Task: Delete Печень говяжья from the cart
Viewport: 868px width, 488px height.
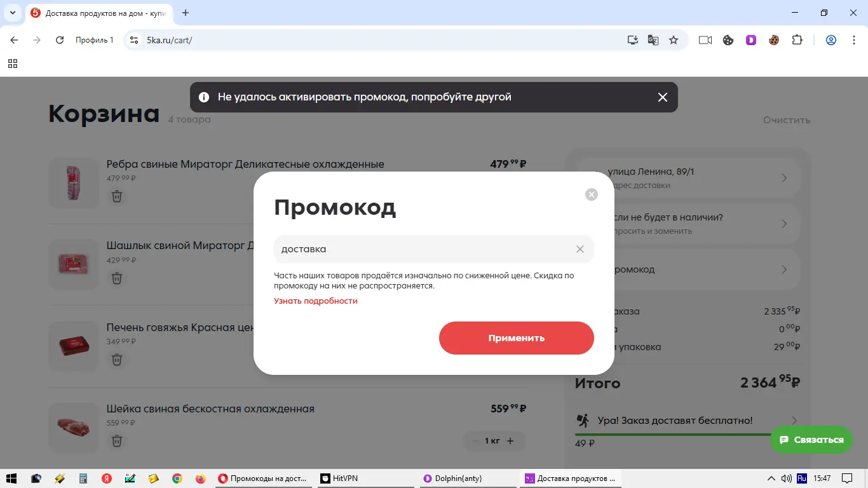Action: pyautogui.click(x=117, y=360)
